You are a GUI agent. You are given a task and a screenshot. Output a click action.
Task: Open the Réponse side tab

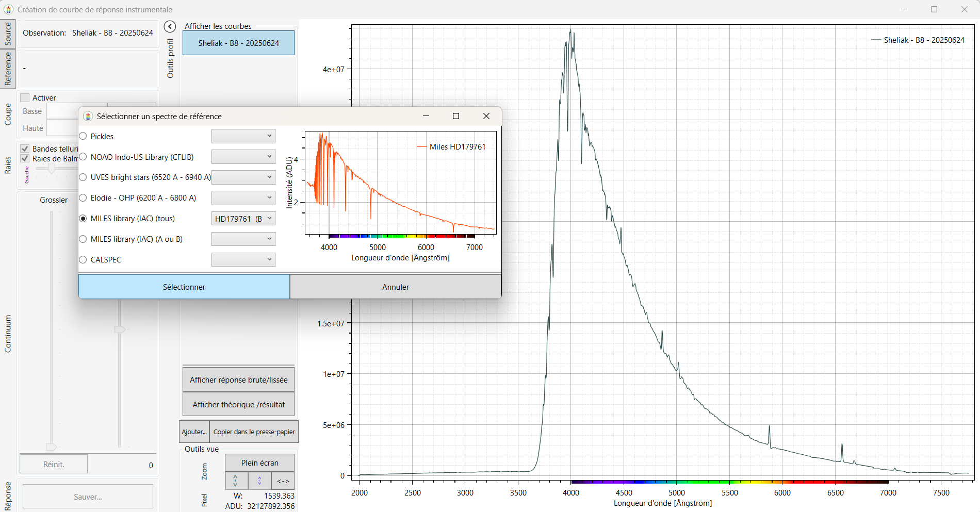[8, 496]
